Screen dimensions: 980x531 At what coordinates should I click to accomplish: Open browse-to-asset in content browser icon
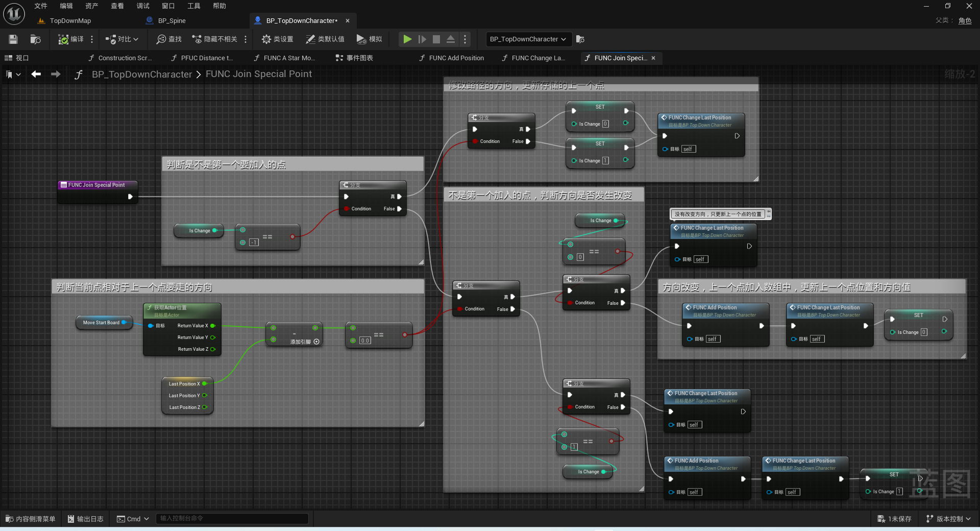(35, 39)
